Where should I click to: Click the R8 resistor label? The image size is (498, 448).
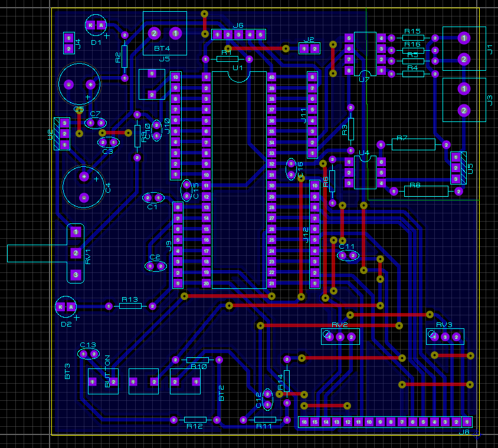point(415,185)
